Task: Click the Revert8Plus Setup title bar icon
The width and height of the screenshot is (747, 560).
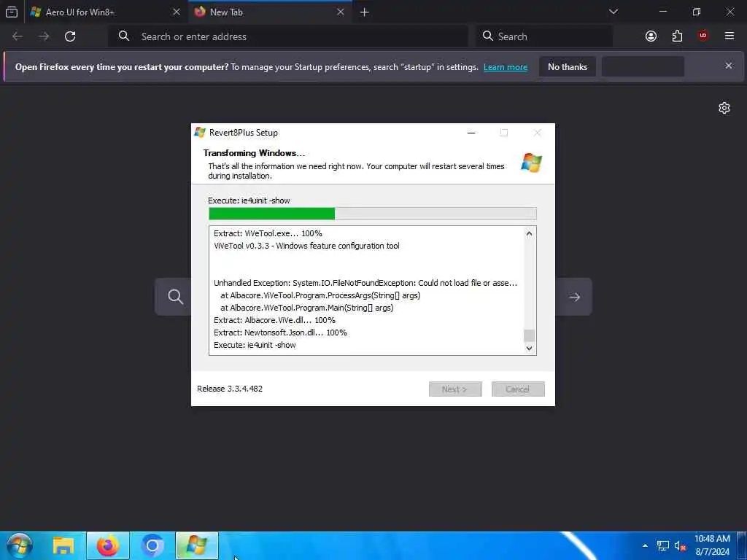Action: (200, 133)
